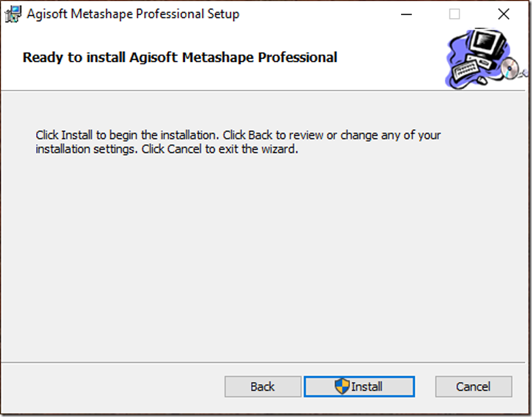532x417 pixels.
Task: Click the 'Click Install to begin the installation' text
Action: (x=126, y=135)
